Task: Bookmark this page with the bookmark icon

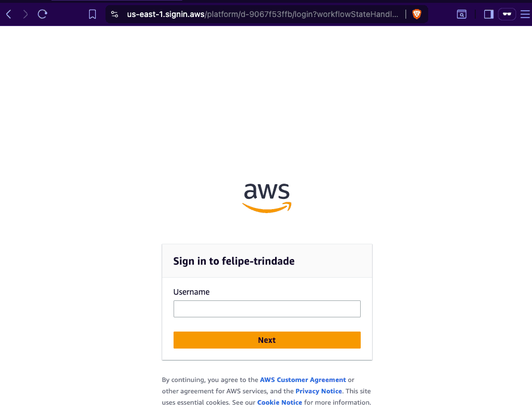Action: (92, 14)
